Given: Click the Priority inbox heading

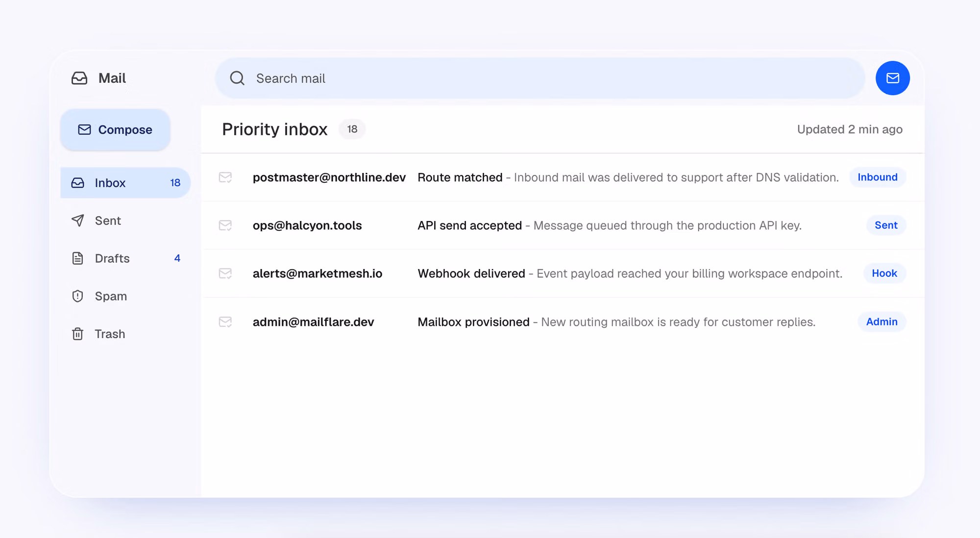Looking at the screenshot, I should (x=274, y=129).
